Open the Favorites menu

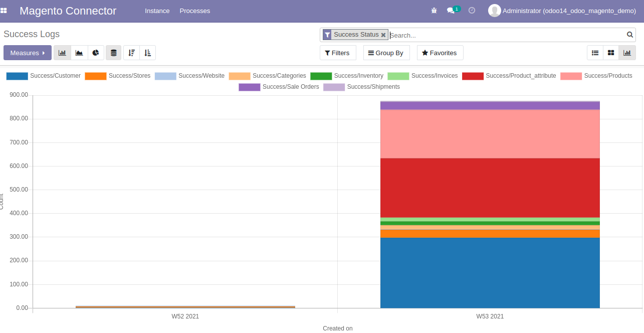point(440,53)
